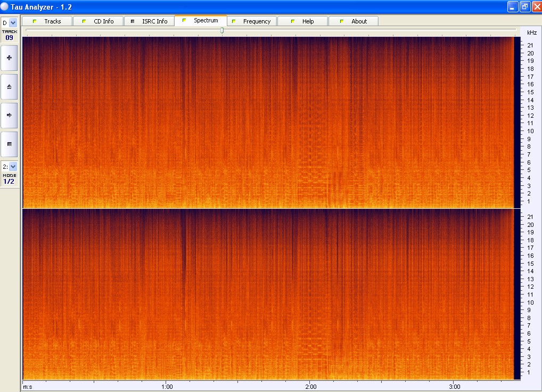Select the ISRC Info tab
Screen dimensions: 542x392
pos(149,21)
